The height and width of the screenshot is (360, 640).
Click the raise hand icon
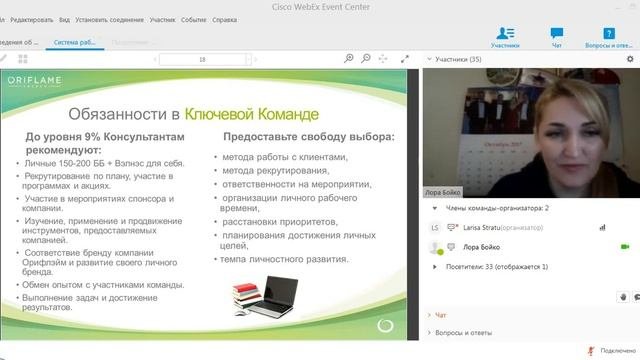click(x=623, y=297)
